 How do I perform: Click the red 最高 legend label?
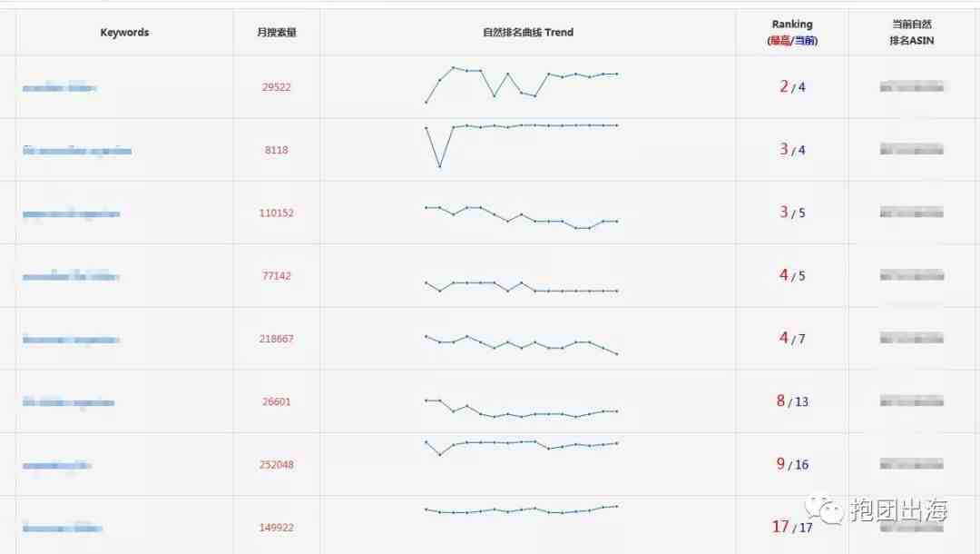(779, 41)
